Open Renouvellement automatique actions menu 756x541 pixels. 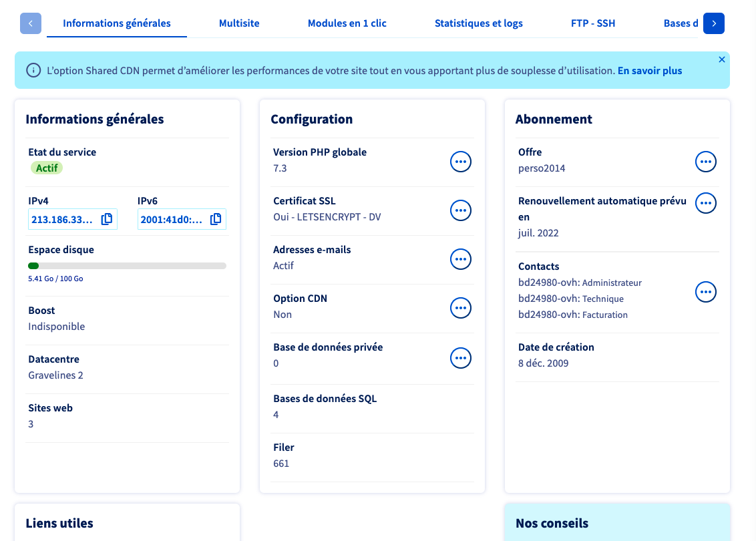coord(705,203)
